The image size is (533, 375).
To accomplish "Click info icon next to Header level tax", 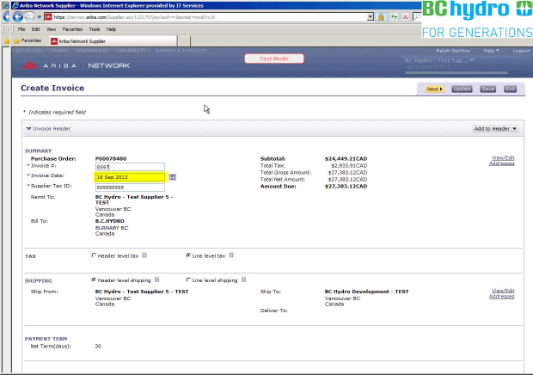I will click(x=144, y=255).
